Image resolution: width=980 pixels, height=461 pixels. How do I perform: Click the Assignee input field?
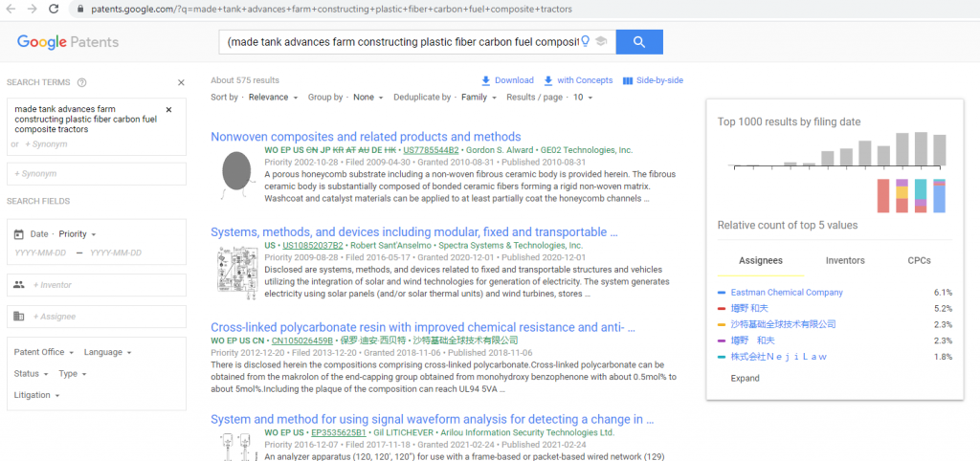[x=97, y=317]
